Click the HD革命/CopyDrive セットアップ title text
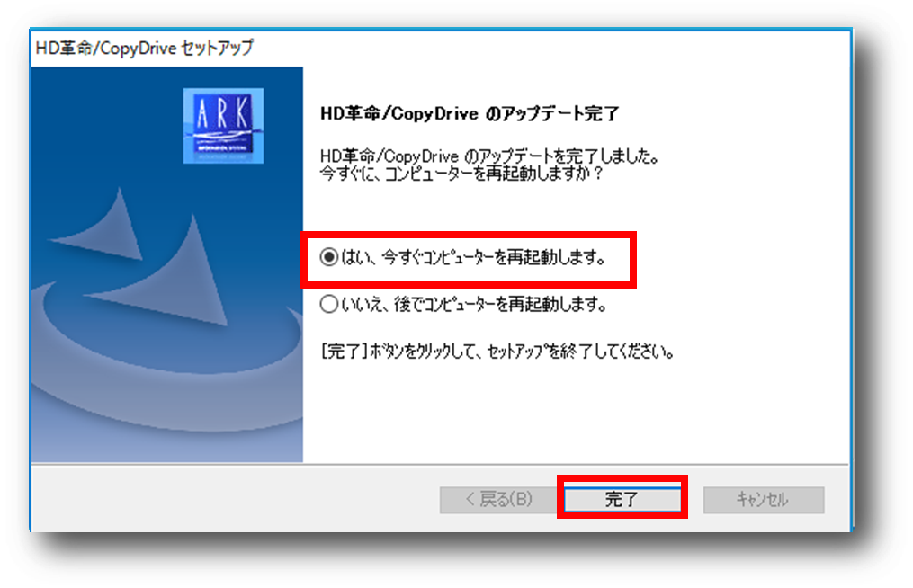Viewport: 913px width, 588px height. [145, 48]
